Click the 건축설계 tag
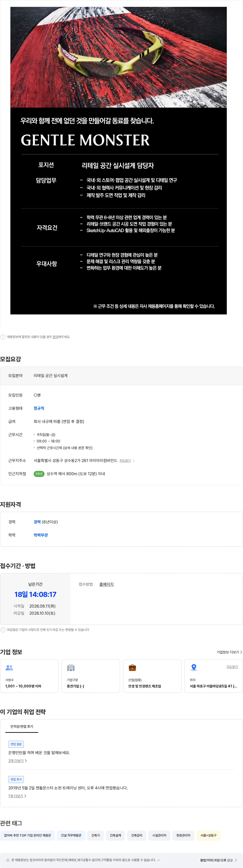Viewport: 243px width, 868px height. 115,835
